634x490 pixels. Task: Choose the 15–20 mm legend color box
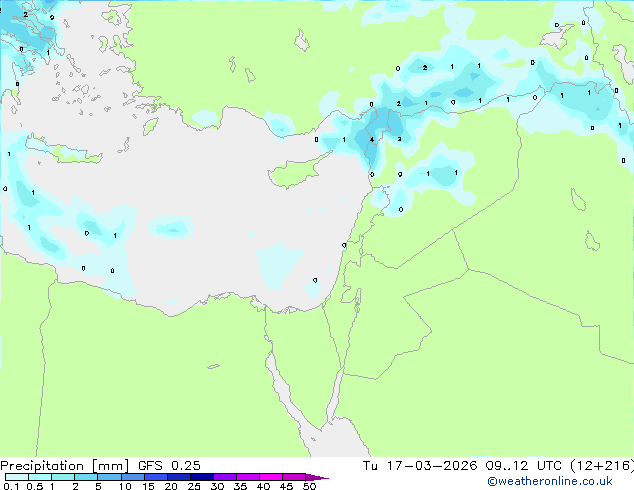(x=155, y=477)
